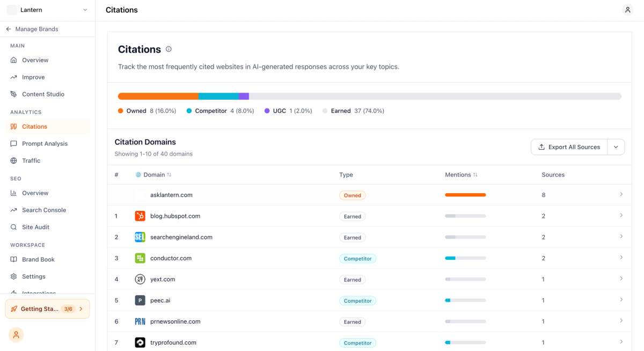The width and height of the screenshot is (644, 351).
Task: Click the Search Console trend icon
Action: coord(14,210)
